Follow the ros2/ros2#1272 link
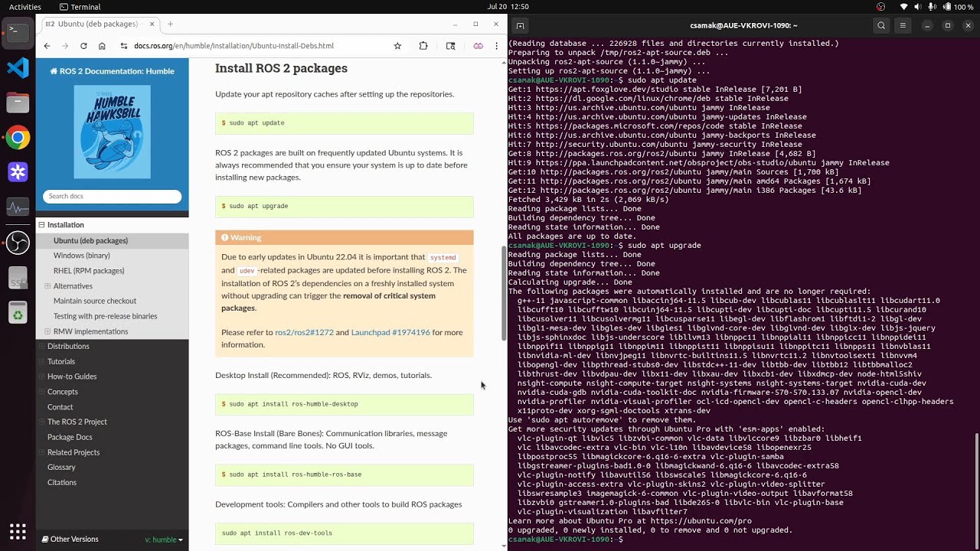The height and width of the screenshot is (551, 980). [x=304, y=333]
